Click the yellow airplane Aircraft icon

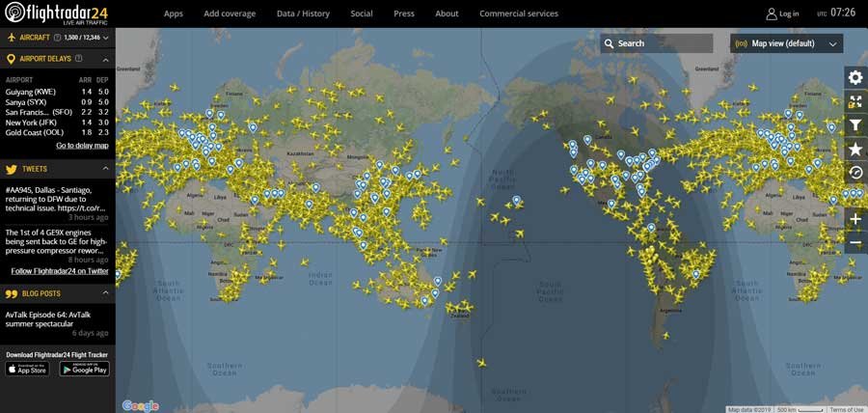(11, 38)
